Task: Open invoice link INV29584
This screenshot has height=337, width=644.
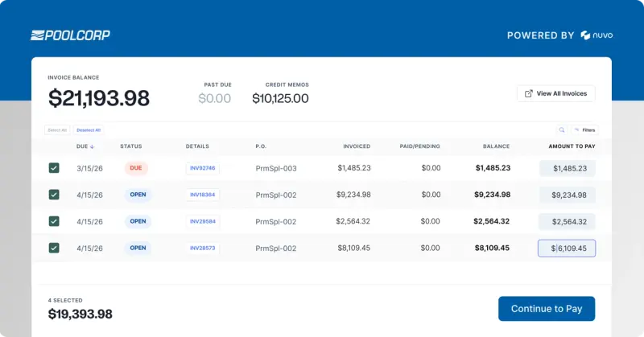Action: (x=203, y=221)
